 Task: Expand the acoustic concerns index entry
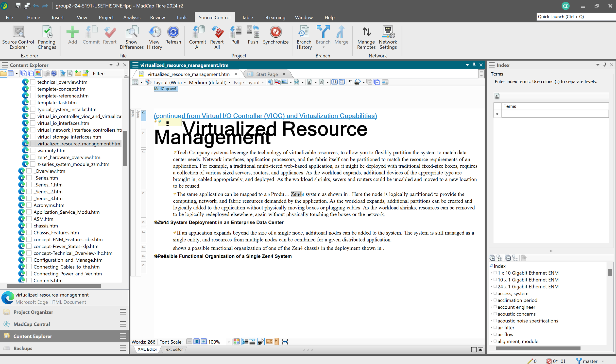(x=491, y=314)
